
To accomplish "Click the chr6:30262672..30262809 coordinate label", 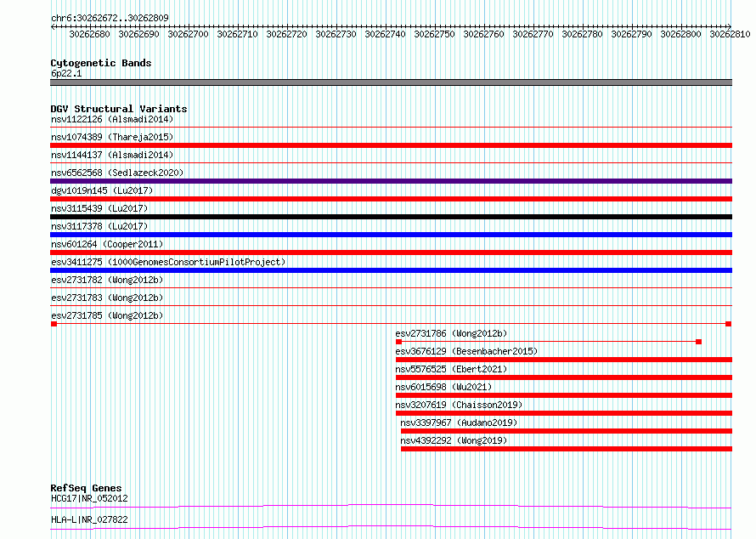I will pos(110,18).
